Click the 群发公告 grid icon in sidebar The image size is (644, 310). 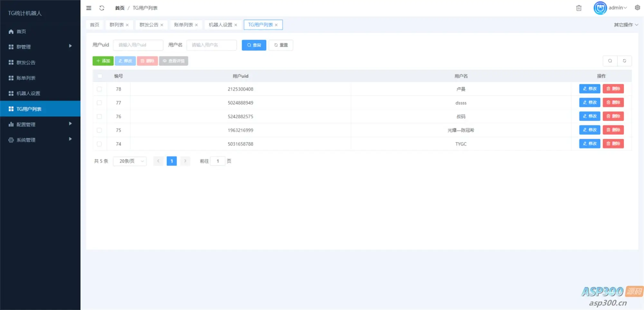click(11, 62)
